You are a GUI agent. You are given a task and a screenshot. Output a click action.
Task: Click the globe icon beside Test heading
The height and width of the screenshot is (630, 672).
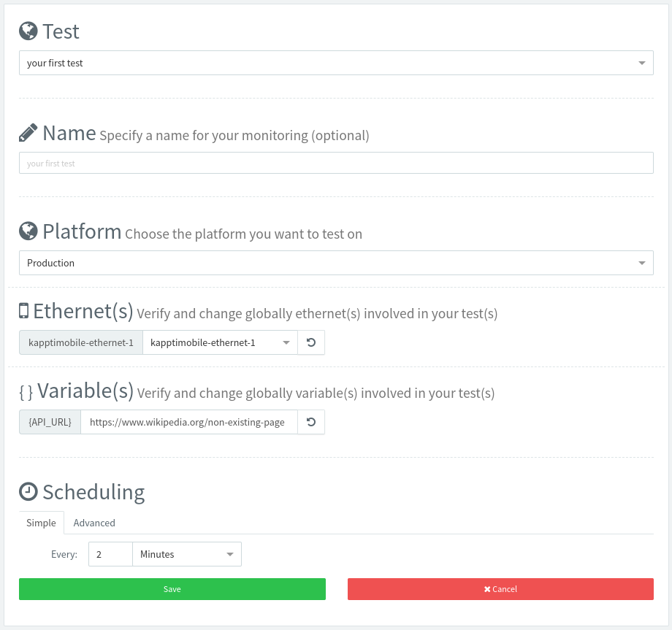(28, 31)
